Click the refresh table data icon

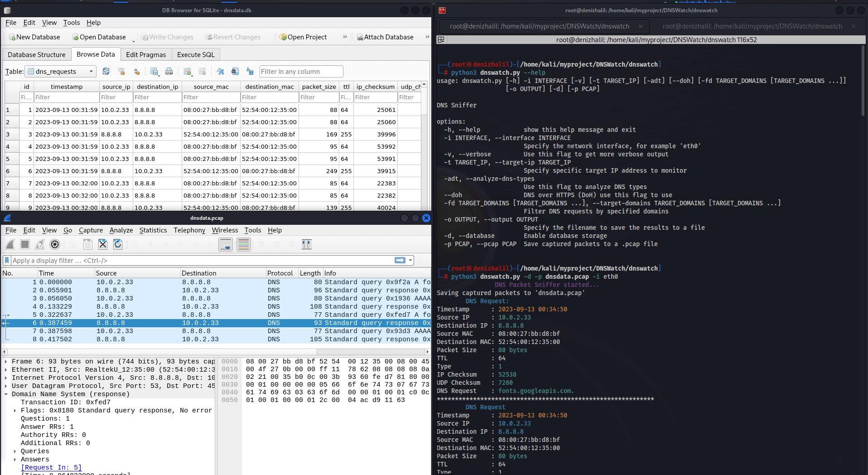coord(106,71)
